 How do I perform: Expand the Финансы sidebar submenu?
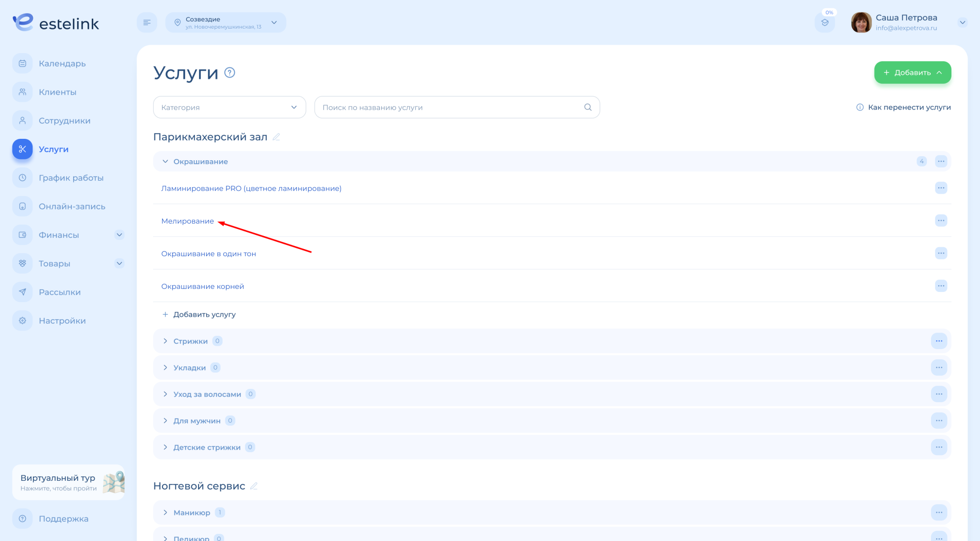[x=119, y=235]
